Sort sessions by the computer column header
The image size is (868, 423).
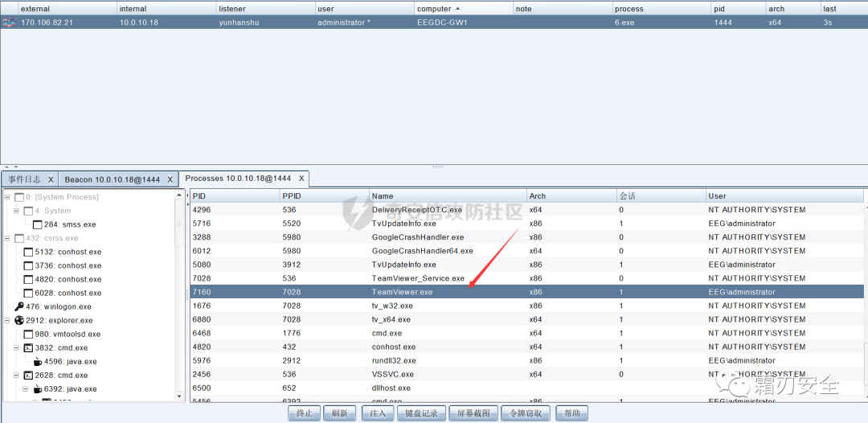[x=464, y=8]
